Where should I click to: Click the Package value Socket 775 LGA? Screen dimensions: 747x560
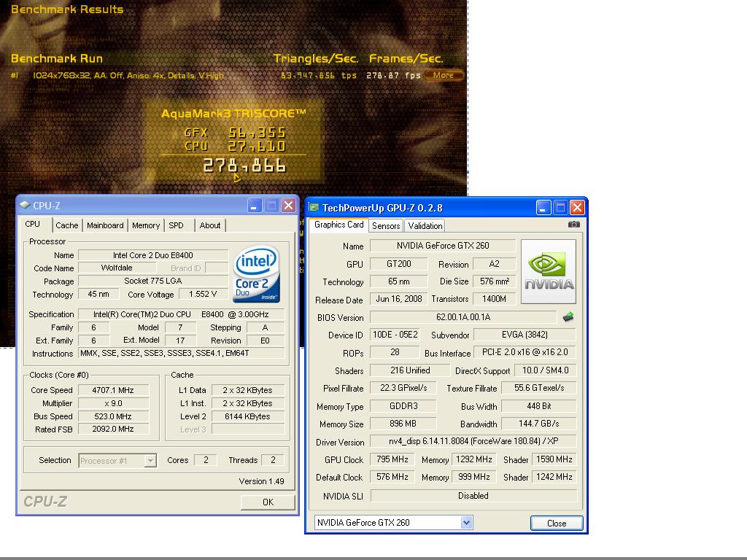153,281
